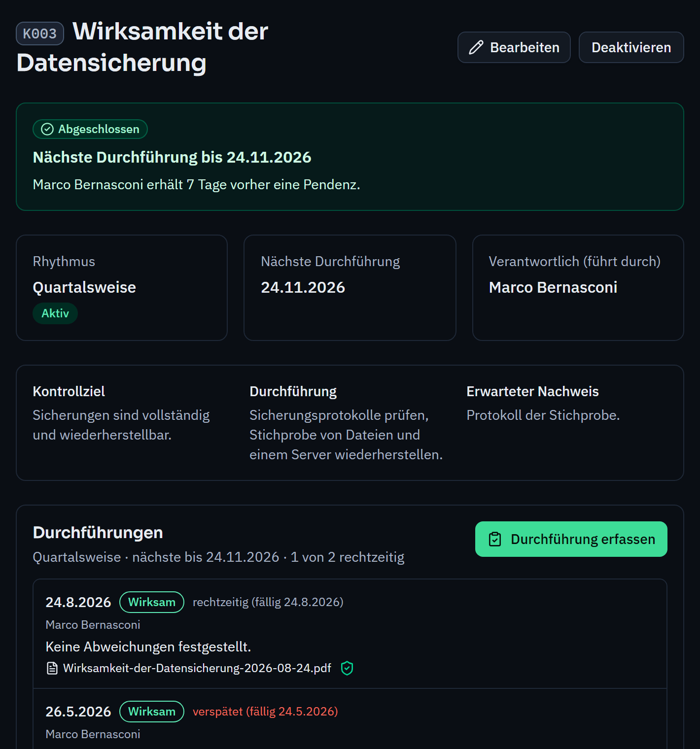700x749 pixels.
Task: Click the 'Sicherungen sind vollständig und wiederherstellbar.' text
Action: coord(121,425)
